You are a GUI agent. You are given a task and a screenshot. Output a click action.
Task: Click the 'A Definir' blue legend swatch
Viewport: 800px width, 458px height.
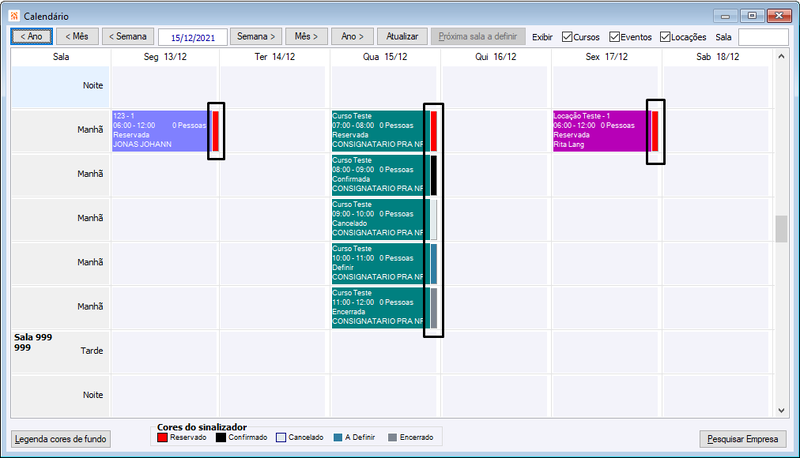338,438
